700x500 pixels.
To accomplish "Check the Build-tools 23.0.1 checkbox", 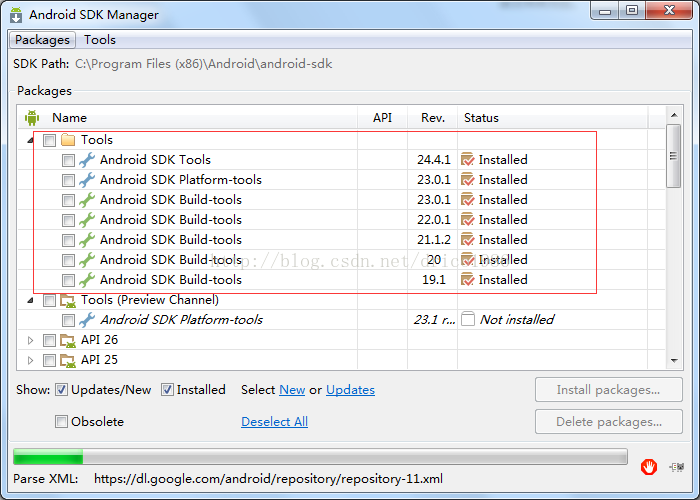I will tap(68, 200).
